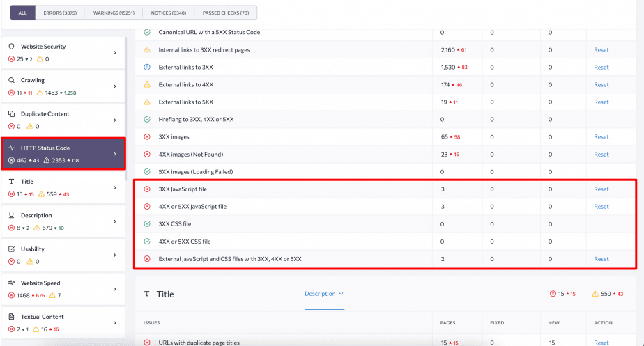The width and height of the screenshot is (644, 346).
Task: Reset the 3XX JavaScript file issue
Action: [x=601, y=189]
